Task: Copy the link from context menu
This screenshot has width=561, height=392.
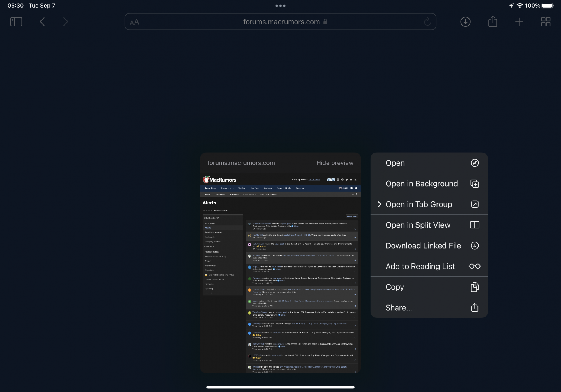Action: click(x=429, y=287)
